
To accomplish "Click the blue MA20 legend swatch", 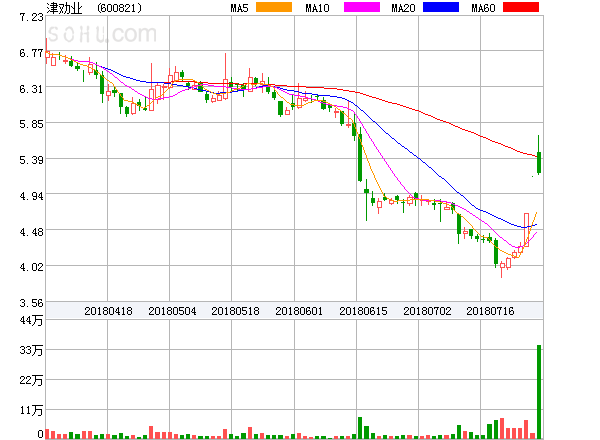I will click(x=441, y=7).
